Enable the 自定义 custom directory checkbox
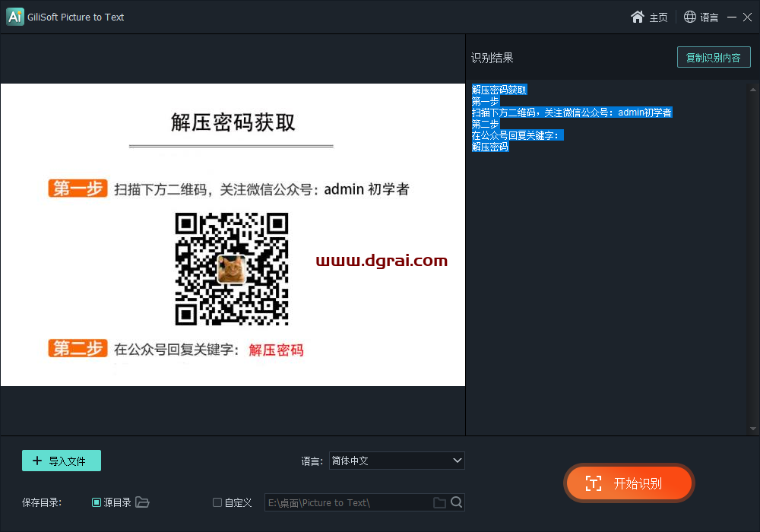This screenshot has width=760, height=532. (217, 502)
